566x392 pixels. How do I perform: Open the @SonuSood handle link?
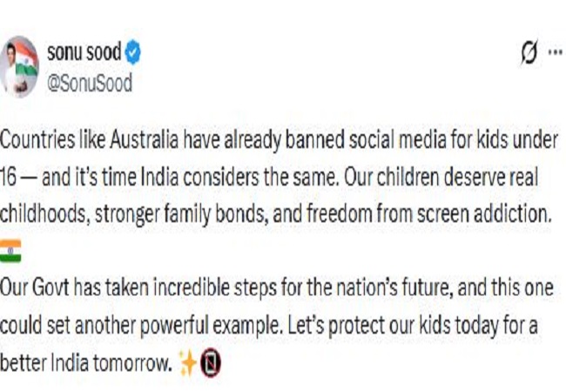pos(89,83)
